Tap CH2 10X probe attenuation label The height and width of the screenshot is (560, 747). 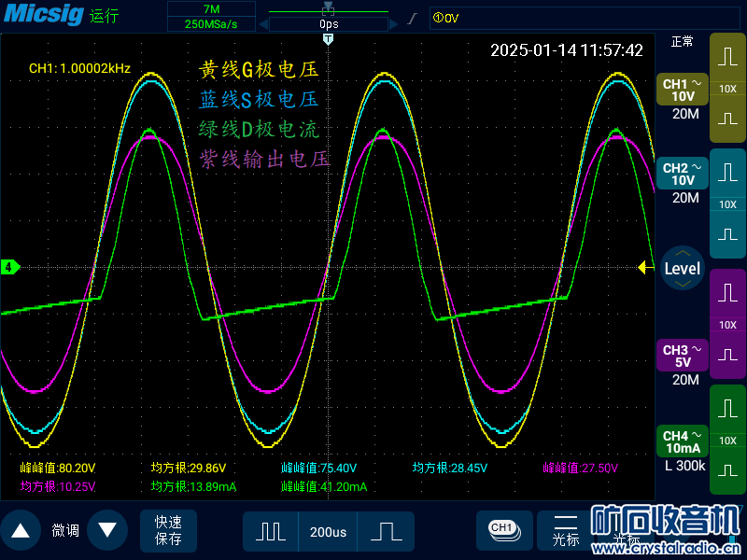click(x=728, y=204)
